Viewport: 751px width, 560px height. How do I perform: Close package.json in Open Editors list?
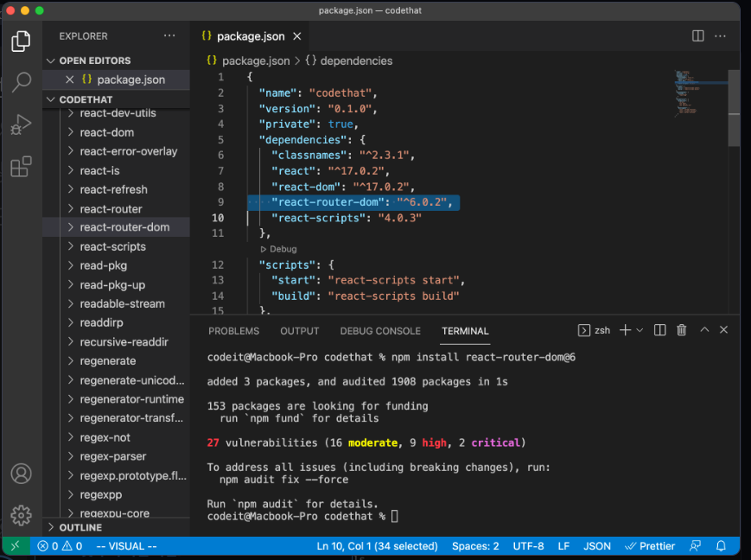(69, 80)
